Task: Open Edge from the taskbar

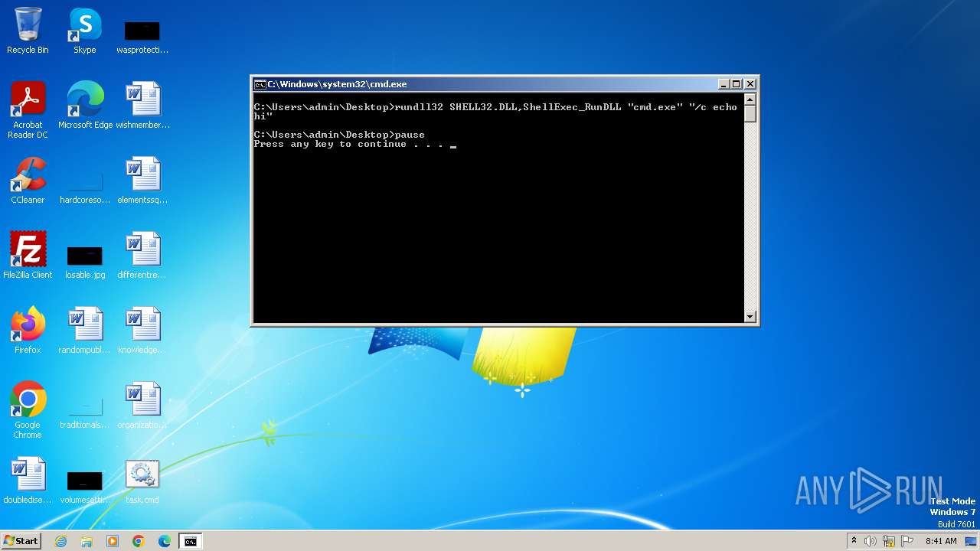Action: (165, 541)
